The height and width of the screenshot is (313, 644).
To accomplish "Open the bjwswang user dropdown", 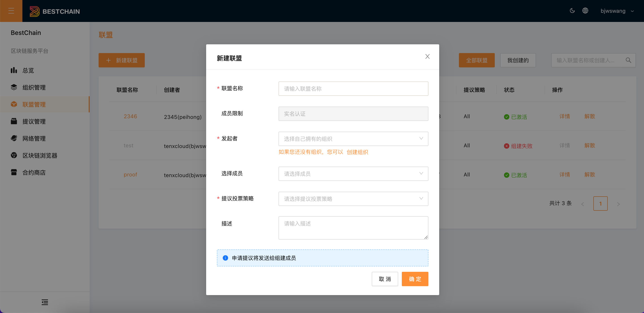I will 617,11.
